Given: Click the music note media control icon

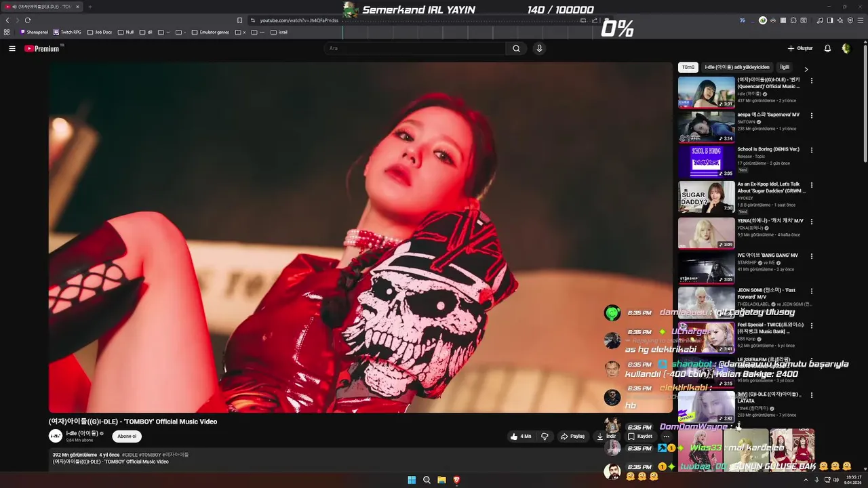Looking at the screenshot, I should pyautogui.click(x=820, y=20).
